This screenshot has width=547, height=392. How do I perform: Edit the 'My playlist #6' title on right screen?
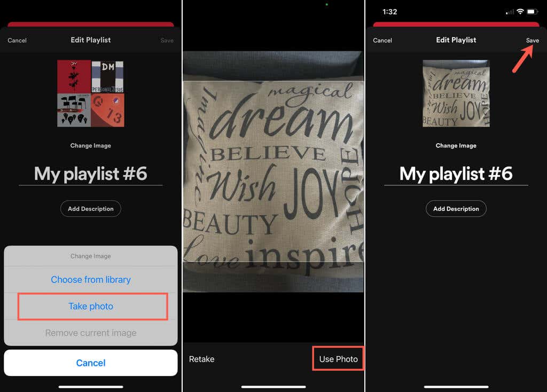point(456,174)
